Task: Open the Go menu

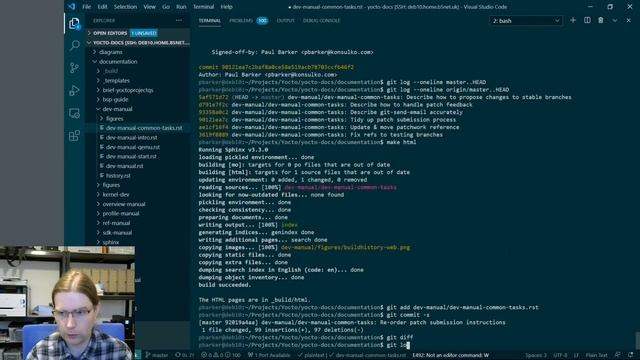Action: pyautogui.click(x=166, y=7)
